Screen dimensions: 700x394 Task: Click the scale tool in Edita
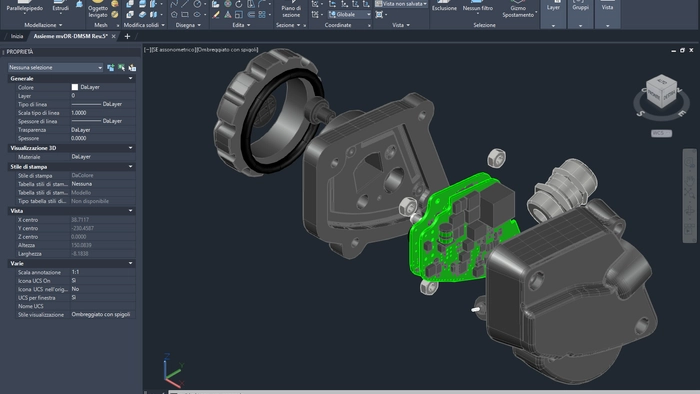239,15
